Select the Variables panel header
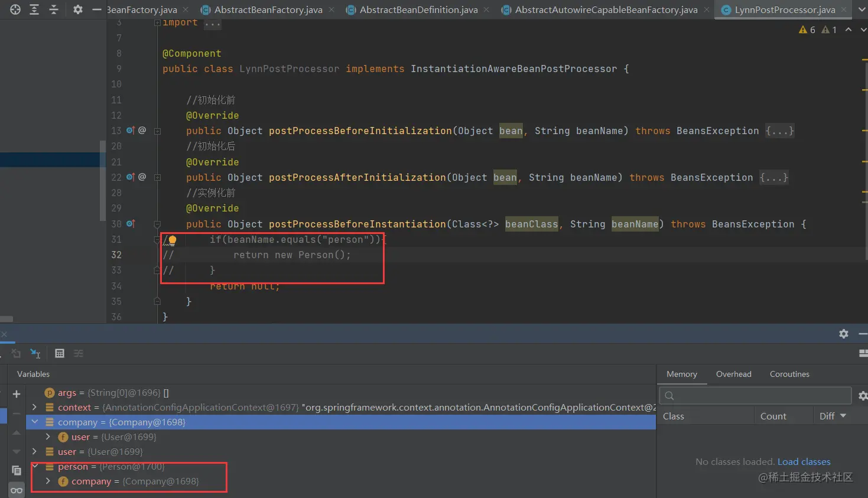The height and width of the screenshot is (498, 868). 33,374
